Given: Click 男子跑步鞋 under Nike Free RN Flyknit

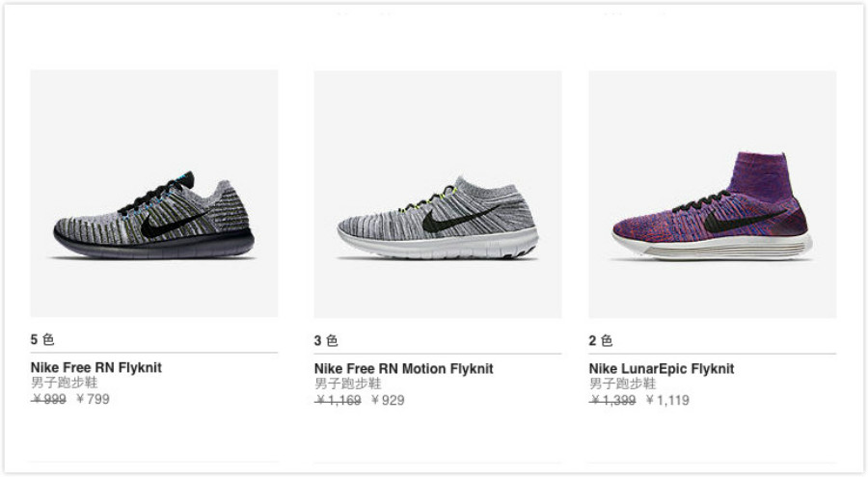Looking at the screenshot, I should [x=64, y=384].
